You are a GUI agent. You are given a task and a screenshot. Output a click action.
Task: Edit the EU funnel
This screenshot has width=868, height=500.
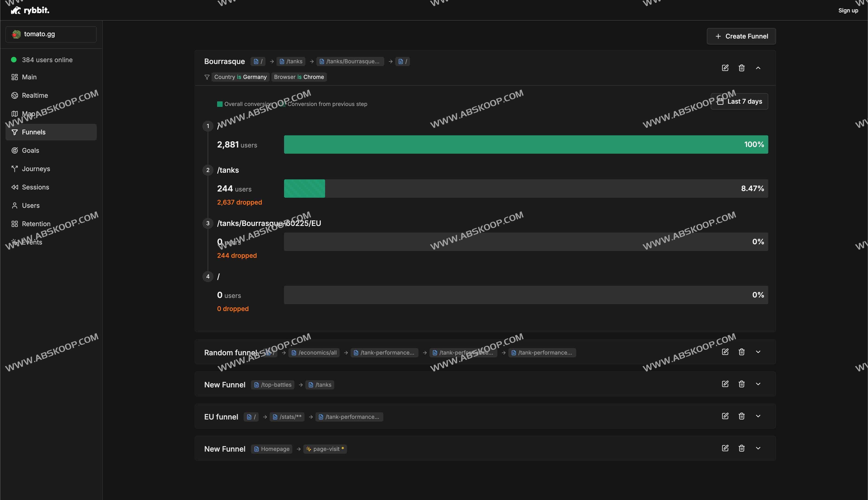(x=725, y=416)
